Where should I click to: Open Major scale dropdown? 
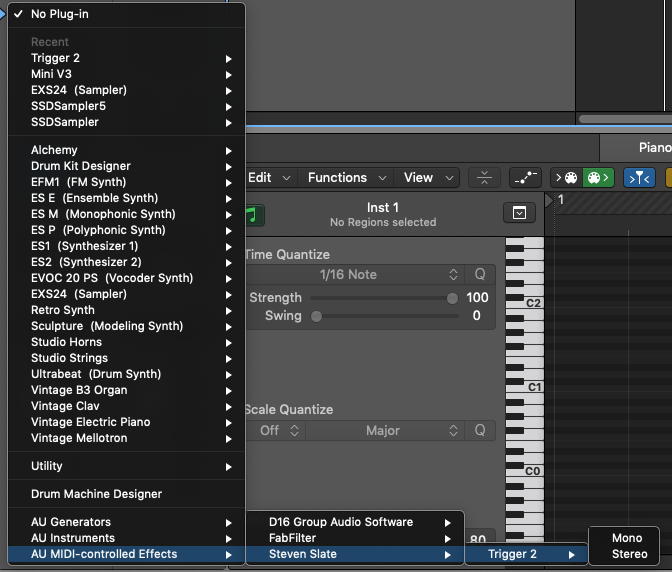[x=385, y=431]
